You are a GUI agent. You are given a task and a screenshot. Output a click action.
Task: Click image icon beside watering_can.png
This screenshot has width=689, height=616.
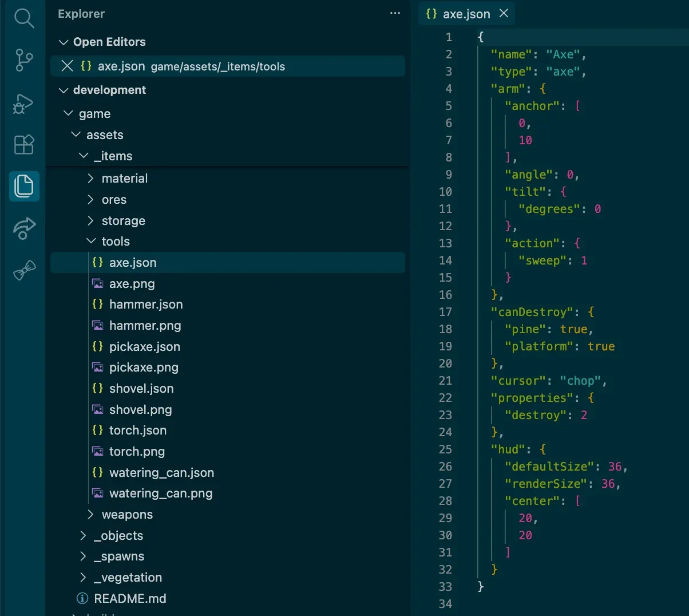point(98,493)
